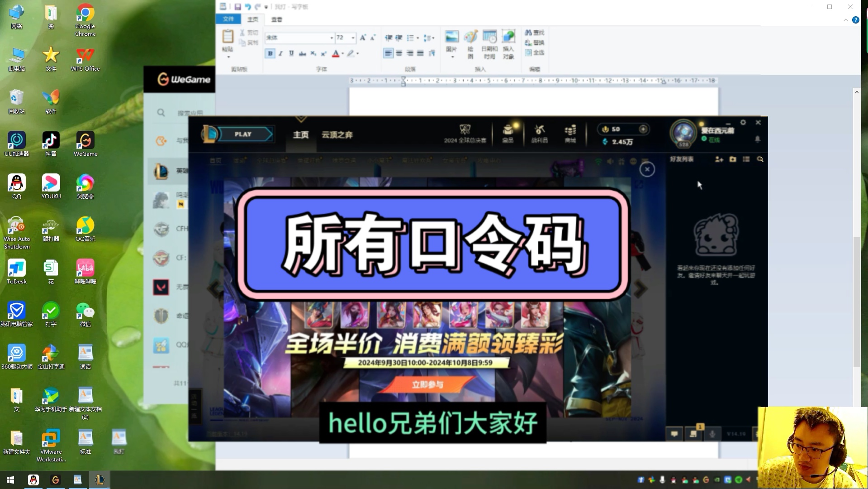Toggle italic formatting in WordPad
The image size is (868, 489).
tap(280, 53)
